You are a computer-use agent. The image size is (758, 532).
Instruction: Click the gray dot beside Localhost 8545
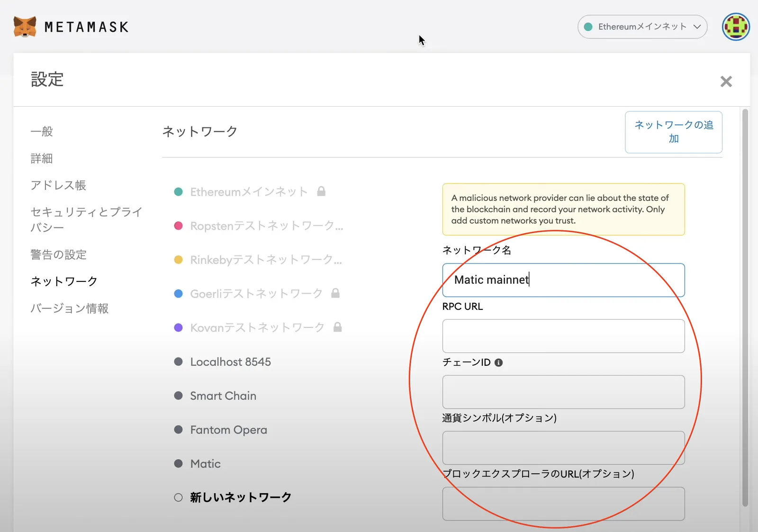(x=179, y=361)
